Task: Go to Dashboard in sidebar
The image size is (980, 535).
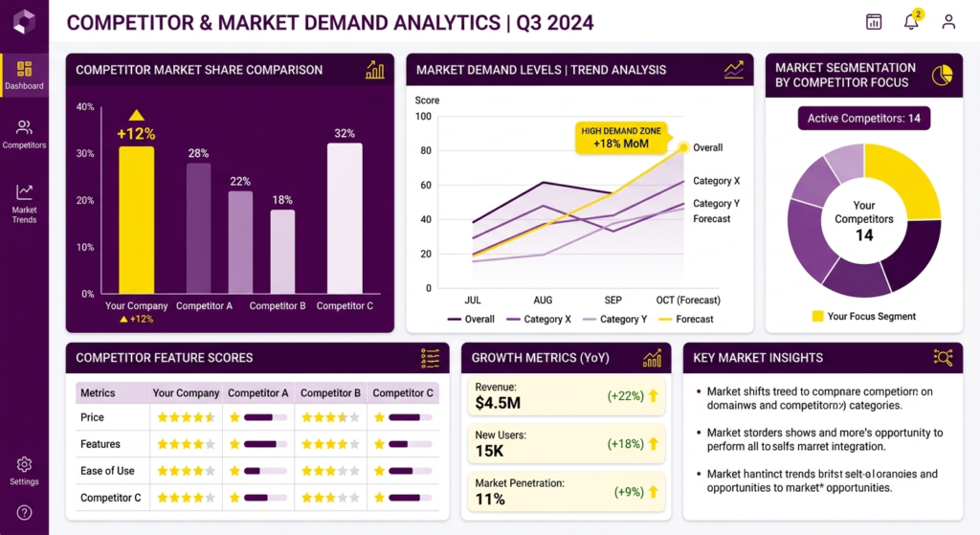Action: (24, 76)
